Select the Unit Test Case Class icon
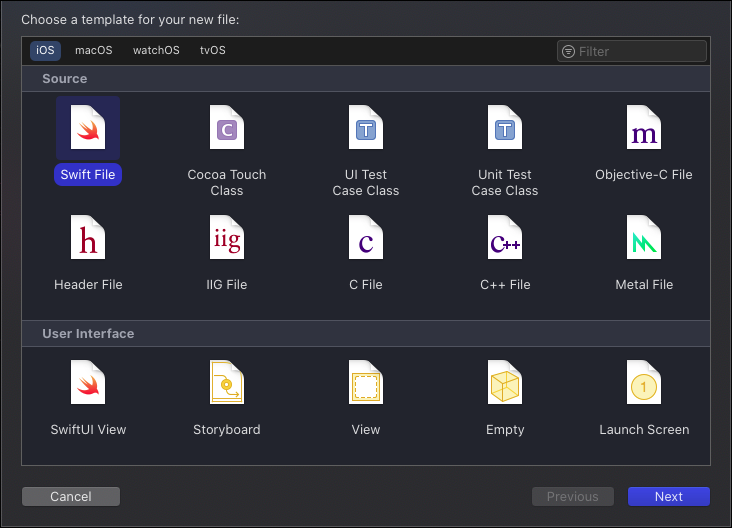The height and width of the screenshot is (528, 732). pyautogui.click(x=505, y=127)
